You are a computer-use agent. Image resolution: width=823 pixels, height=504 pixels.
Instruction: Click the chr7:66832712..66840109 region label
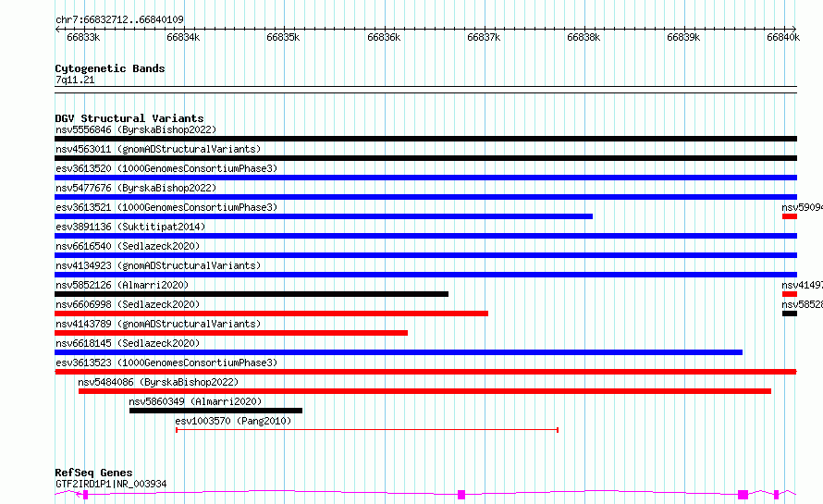click(x=119, y=19)
